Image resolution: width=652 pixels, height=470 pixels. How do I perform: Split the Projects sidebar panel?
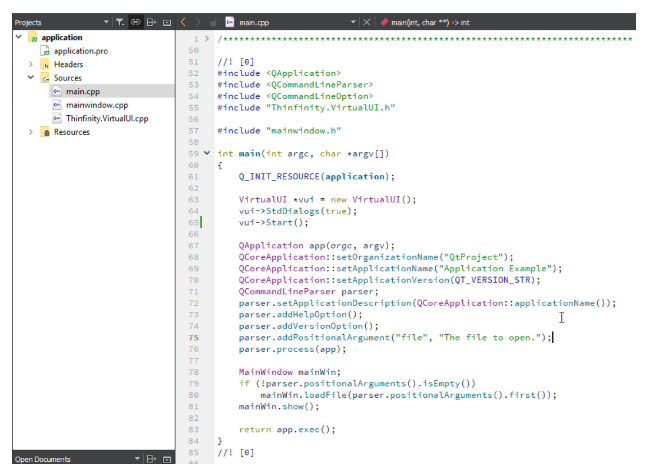click(x=151, y=22)
